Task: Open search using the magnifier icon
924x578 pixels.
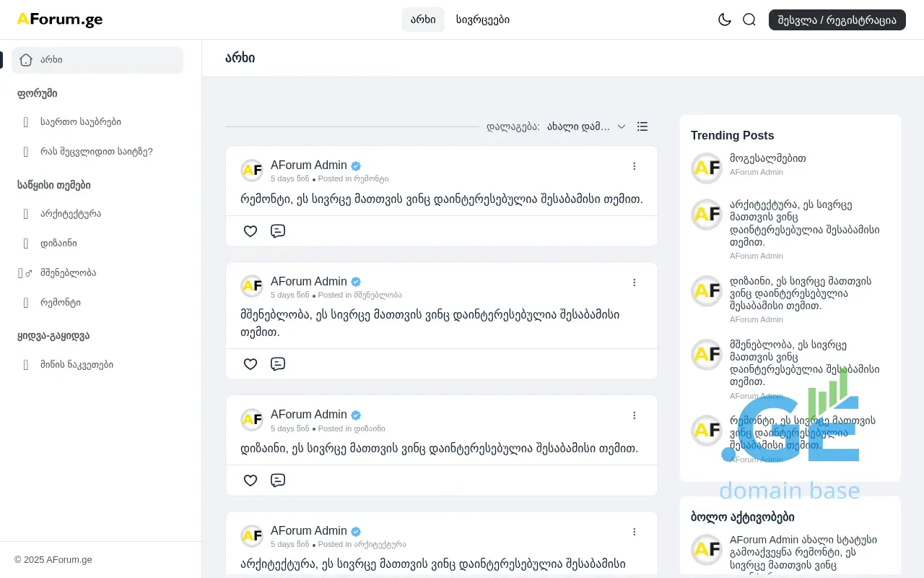Action: 749,20
